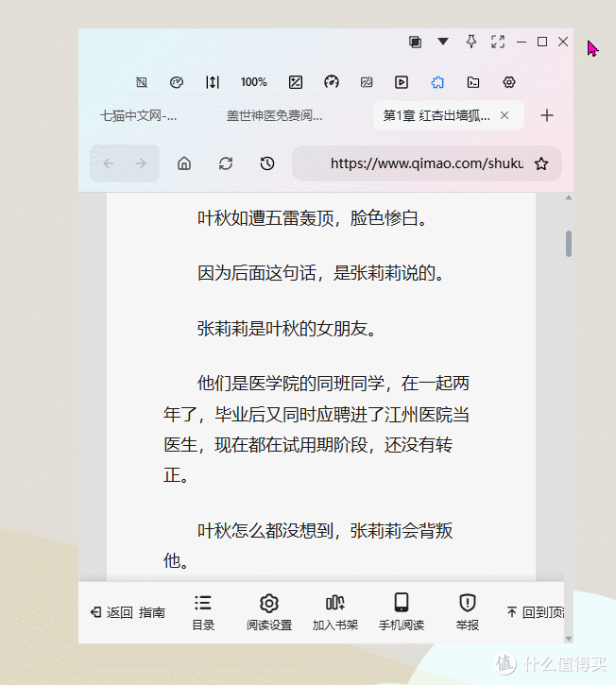The width and height of the screenshot is (616, 685).
Task: Click the play-in-square icon in toolbar
Action: [402, 82]
